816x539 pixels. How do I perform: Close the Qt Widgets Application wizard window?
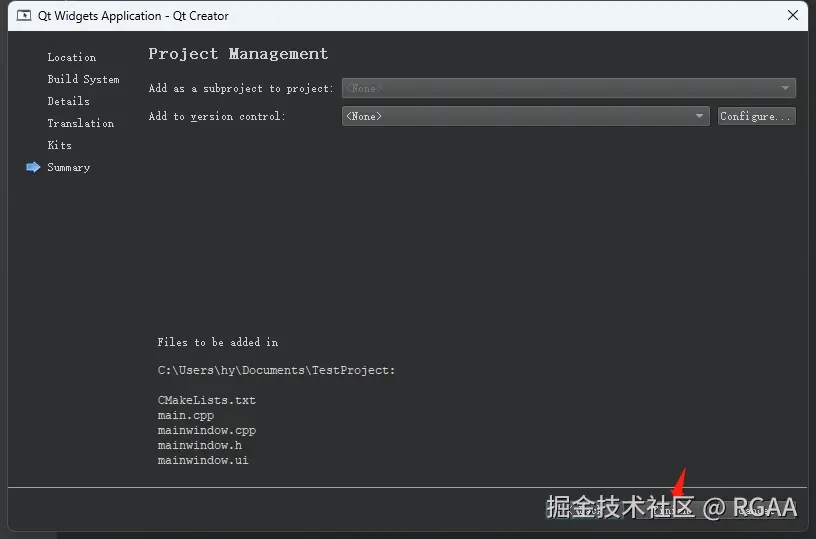pos(793,15)
